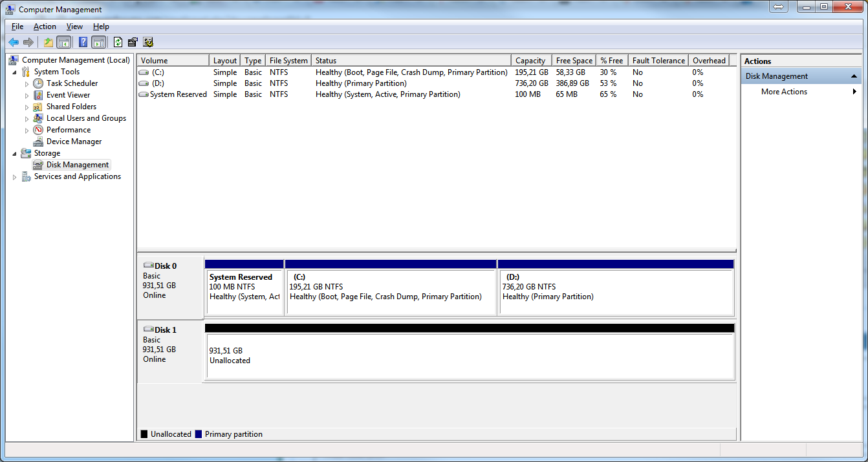868x462 pixels.
Task: Expand the Performance node
Action: tap(27, 130)
